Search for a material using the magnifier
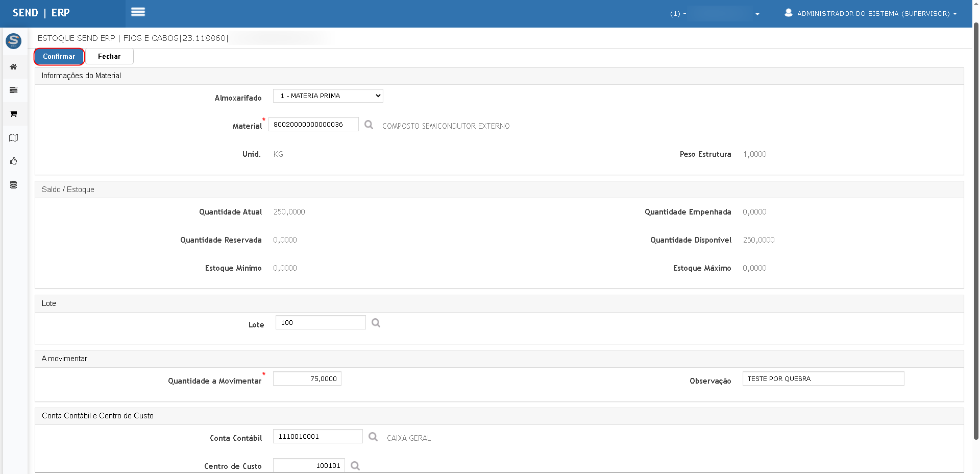The width and height of the screenshot is (980, 474). coord(369,125)
